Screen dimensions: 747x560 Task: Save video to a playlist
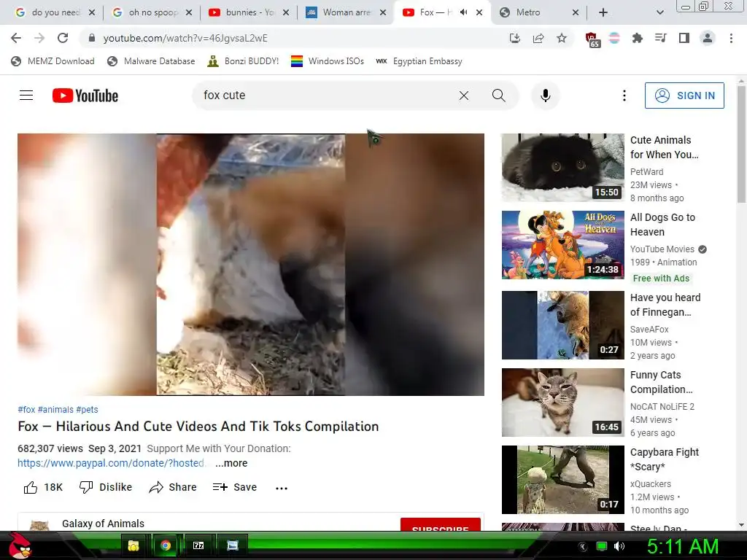pos(235,487)
